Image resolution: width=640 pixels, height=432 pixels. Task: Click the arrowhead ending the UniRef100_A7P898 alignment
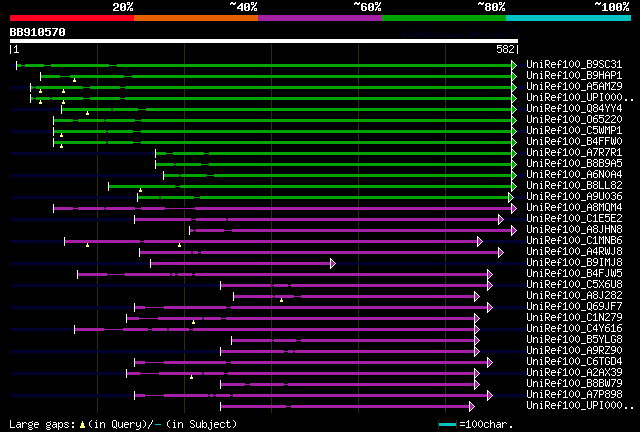coord(490,395)
